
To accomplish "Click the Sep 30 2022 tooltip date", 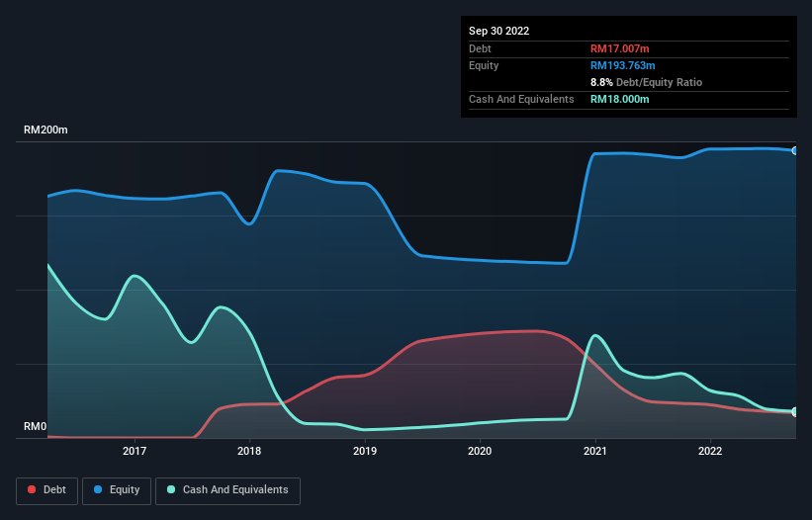I will coord(498,31).
